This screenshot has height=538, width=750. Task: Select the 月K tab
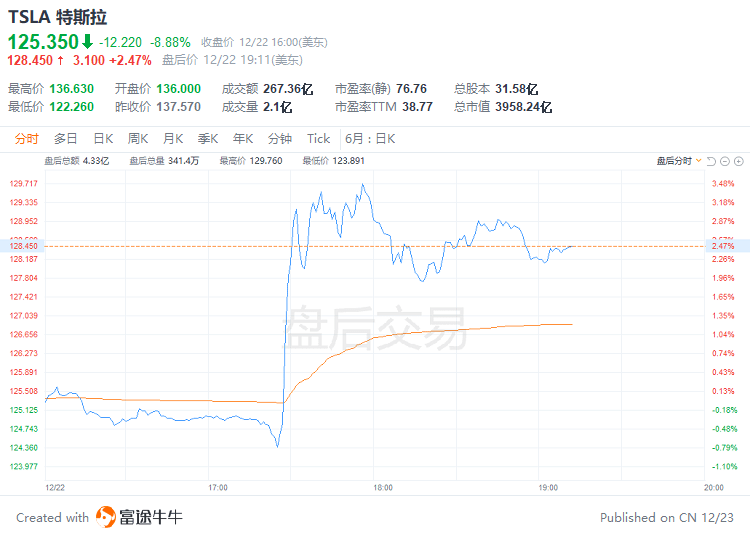173,139
